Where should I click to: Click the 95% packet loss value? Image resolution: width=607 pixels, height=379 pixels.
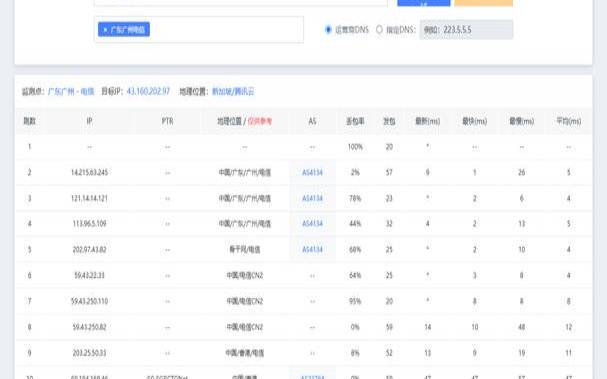point(355,301)
